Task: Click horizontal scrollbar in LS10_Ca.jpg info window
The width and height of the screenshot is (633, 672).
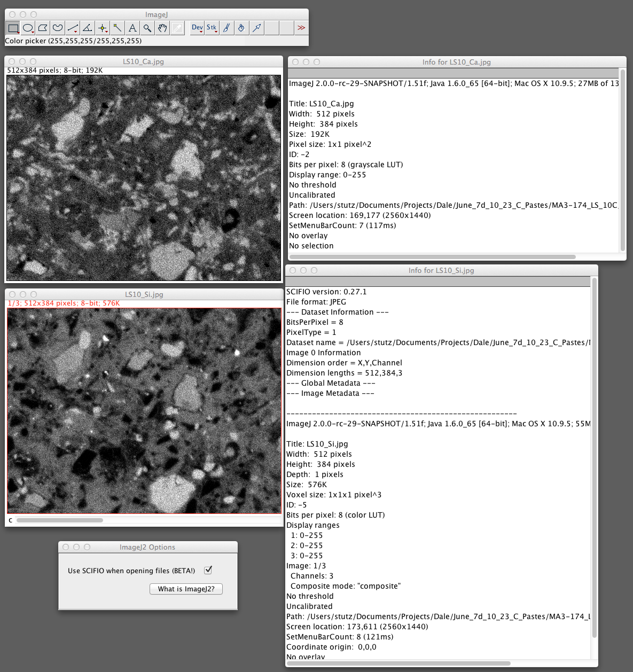Action: pos(433,257)
